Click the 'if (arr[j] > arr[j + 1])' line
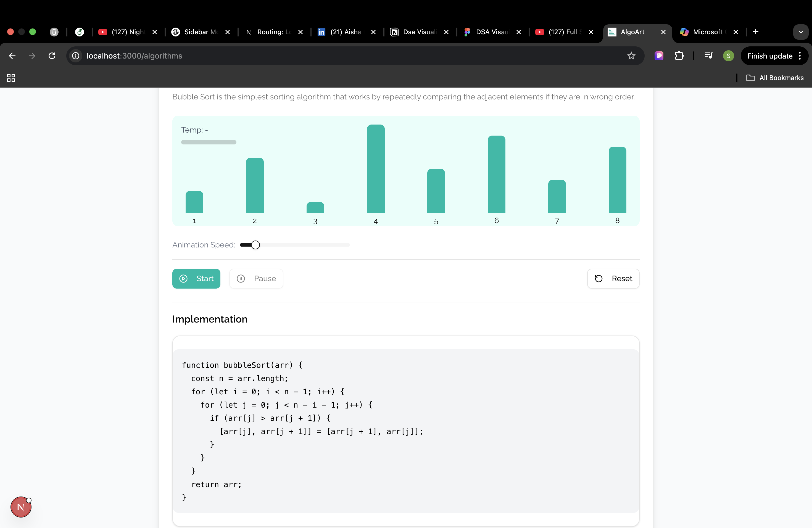The width and height of the screenshot is (812, 528). tap(270, 418)
